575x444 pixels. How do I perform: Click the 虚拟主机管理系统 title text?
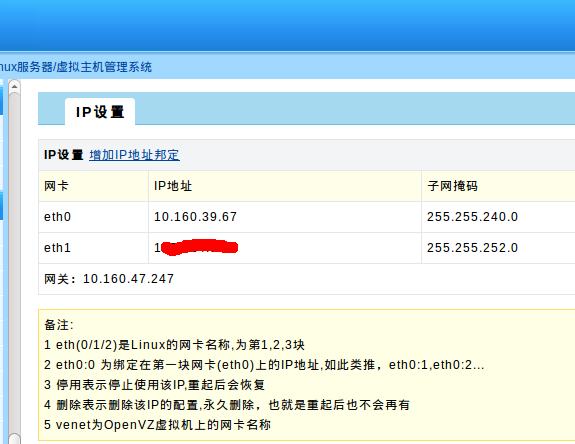(x=104, y=67)
